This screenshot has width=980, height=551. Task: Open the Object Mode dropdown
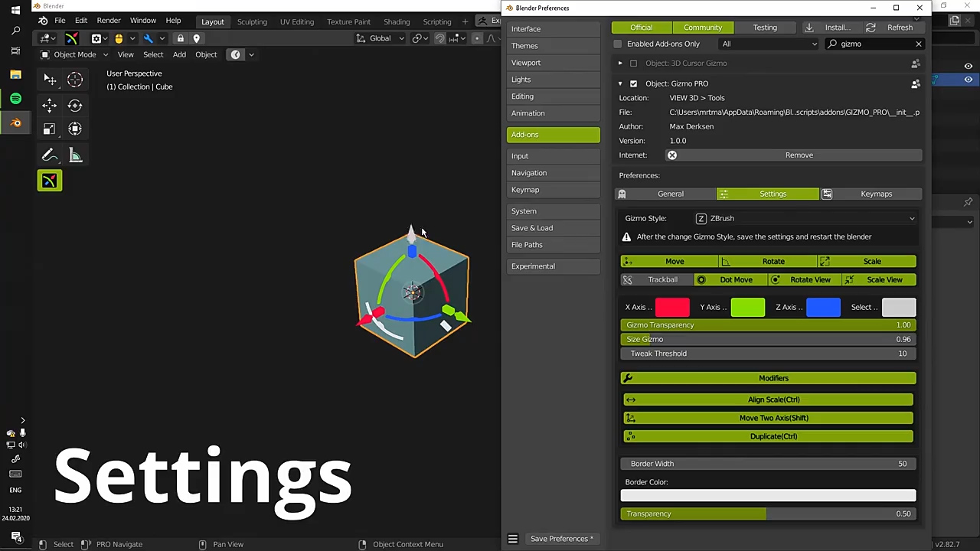point(74,54)
